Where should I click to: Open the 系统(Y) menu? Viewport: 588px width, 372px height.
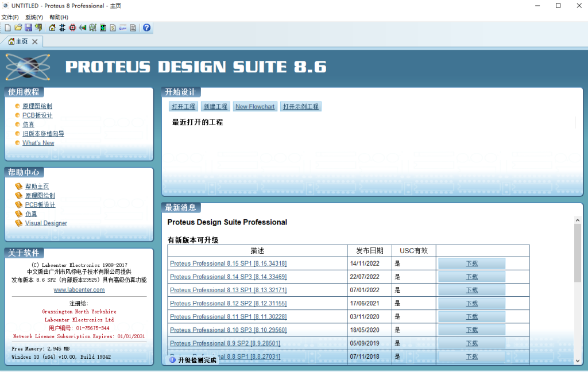(34, 17)
